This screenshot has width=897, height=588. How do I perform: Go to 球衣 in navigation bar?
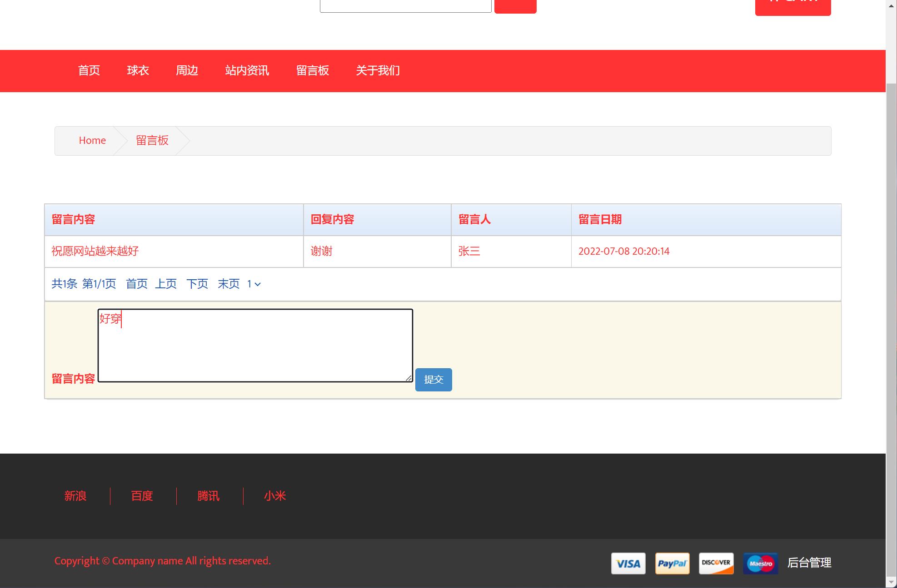point(138,71)
